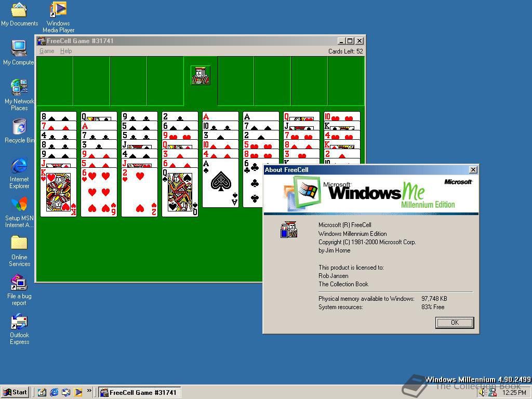
Task: Close the FreeCell game window
Action: [360, 41]
